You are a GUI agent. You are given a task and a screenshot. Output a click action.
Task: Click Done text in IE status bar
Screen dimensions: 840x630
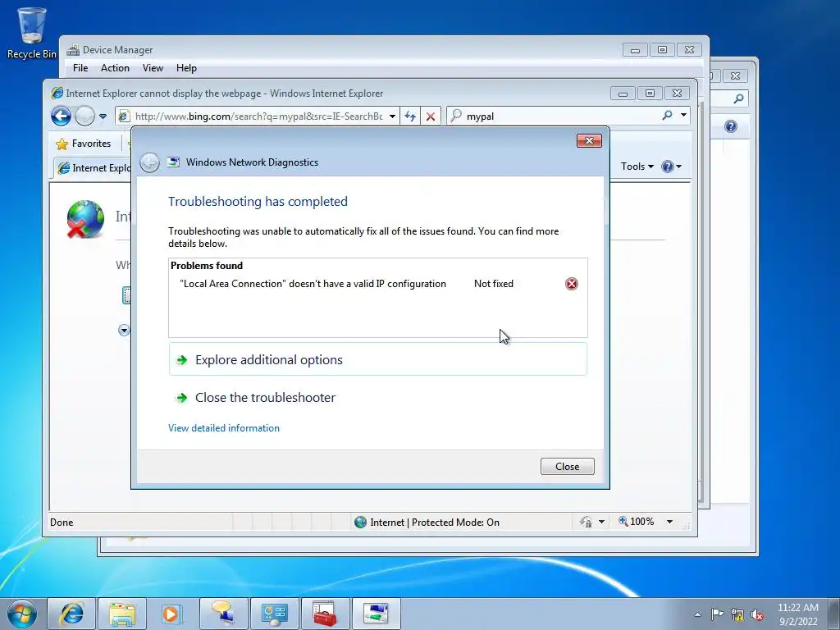(62, 523)
